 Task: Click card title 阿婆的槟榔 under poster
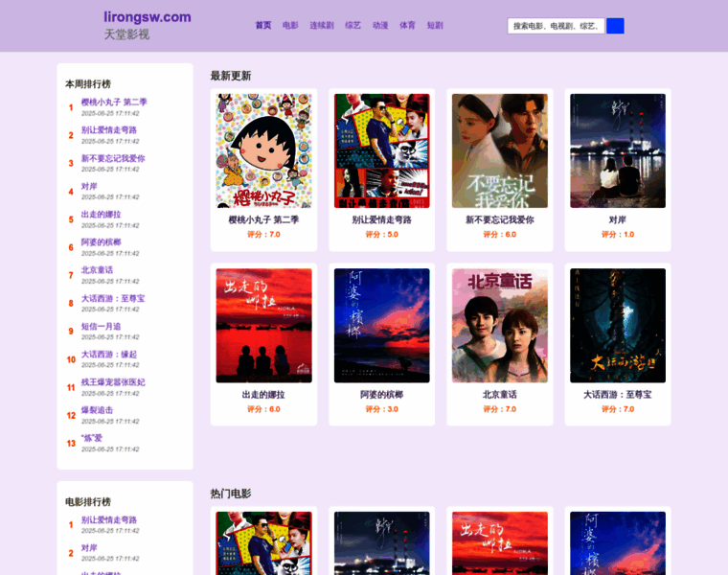381,395
